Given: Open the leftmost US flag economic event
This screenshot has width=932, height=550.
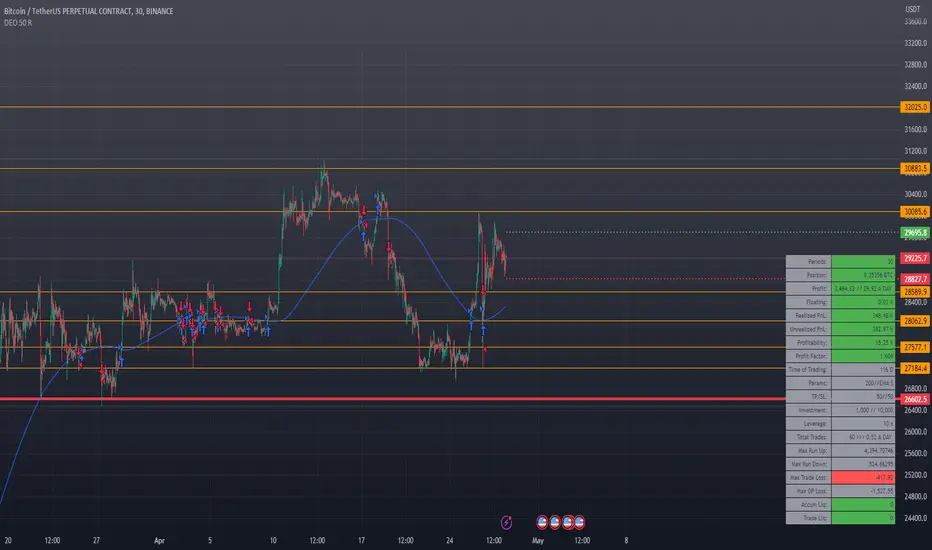Looking at the screenshot, I should tap(542, 522).
